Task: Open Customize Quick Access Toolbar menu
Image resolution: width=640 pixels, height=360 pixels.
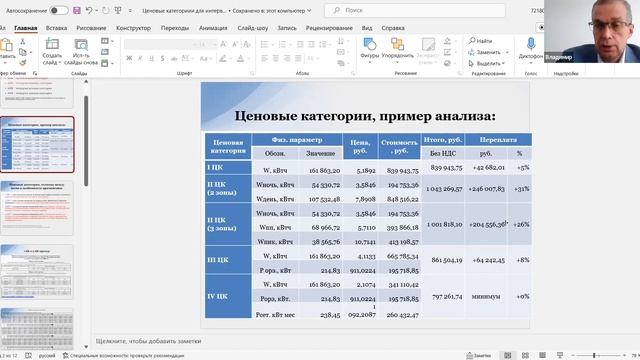Action: point(130,11)
